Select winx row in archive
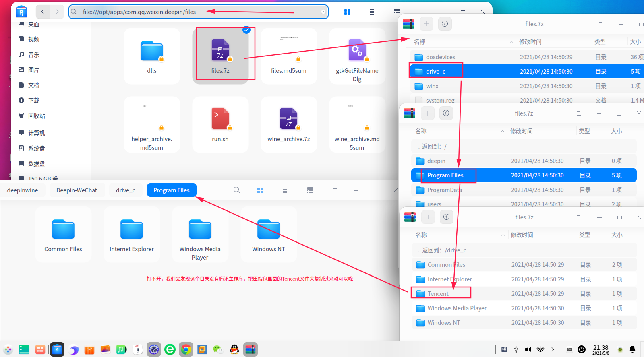The width and height of the screenshot is (644, 357). pos(527,86)
